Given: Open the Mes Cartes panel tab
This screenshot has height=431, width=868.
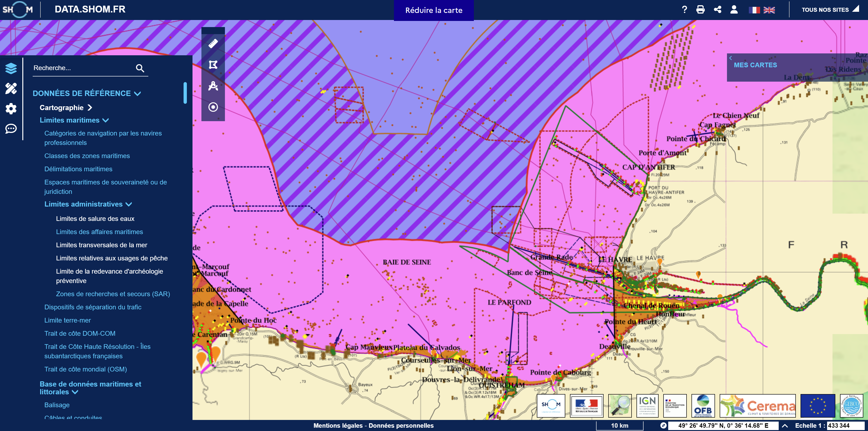Looking at the screenshot, I should pos(755,65).
